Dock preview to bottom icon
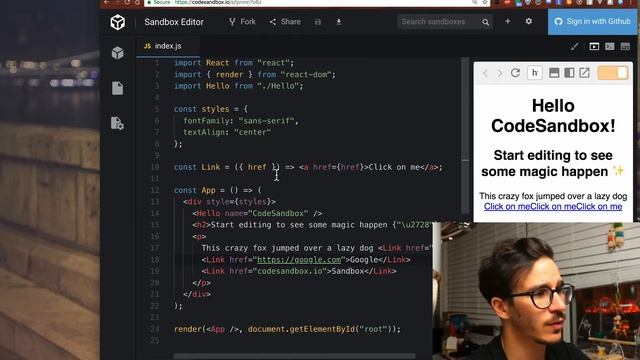 click(x=554, y=73)
